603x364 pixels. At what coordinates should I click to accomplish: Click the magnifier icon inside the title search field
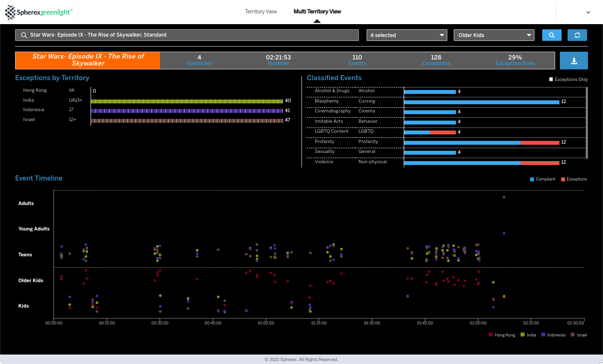(23, 35)
